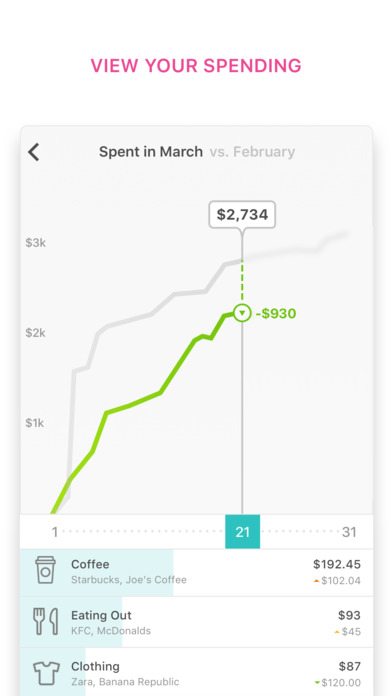Tap the green down-triangle beside $120.00

pyautogui.click(x=317, y=682)
